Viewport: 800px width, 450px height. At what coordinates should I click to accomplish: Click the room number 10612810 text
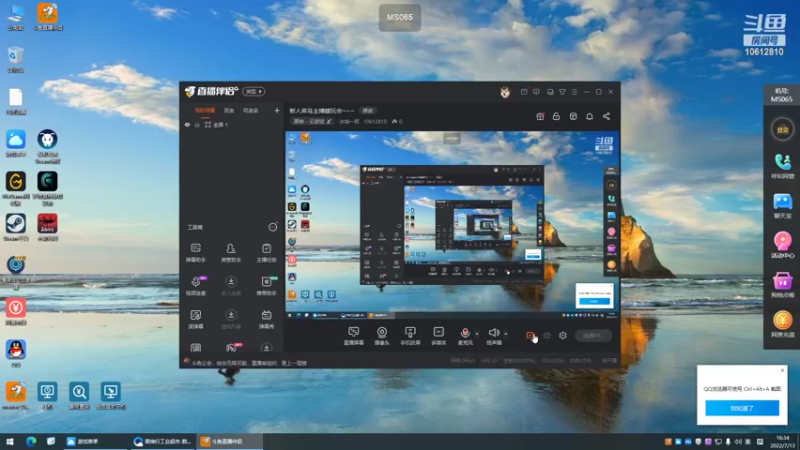[375, 121]
